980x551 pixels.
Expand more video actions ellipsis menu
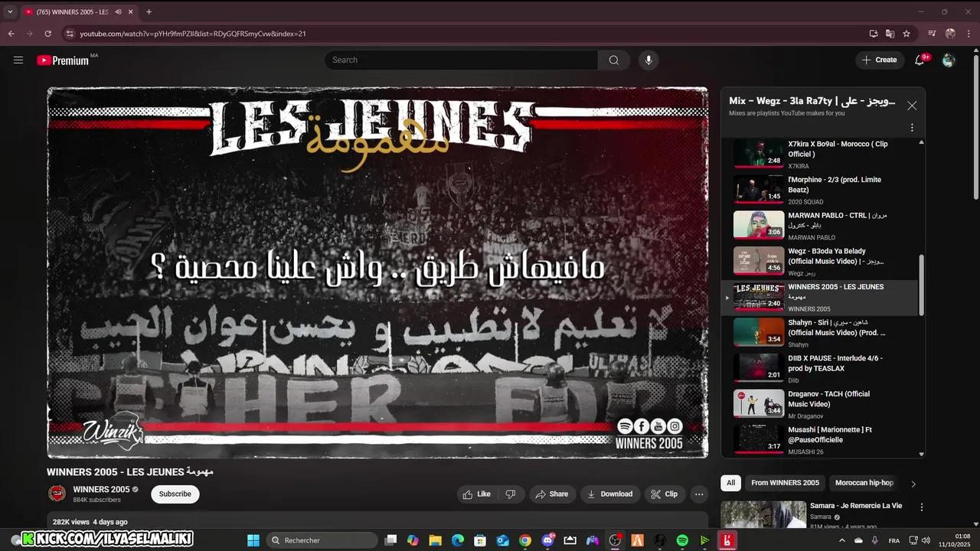[x=699, y=494]
